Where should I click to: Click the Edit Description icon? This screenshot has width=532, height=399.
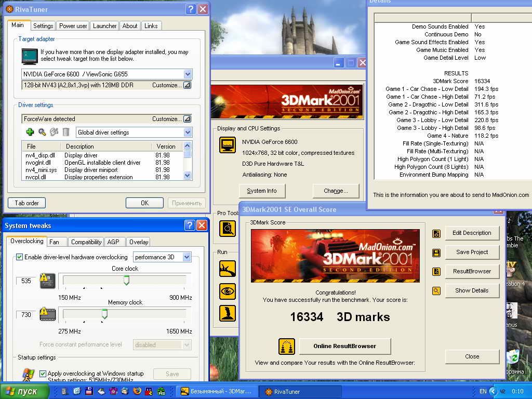(x=436, y=233)
